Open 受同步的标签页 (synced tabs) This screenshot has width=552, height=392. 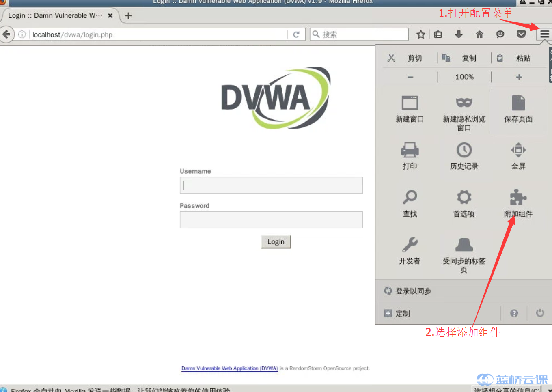(464, 255)
